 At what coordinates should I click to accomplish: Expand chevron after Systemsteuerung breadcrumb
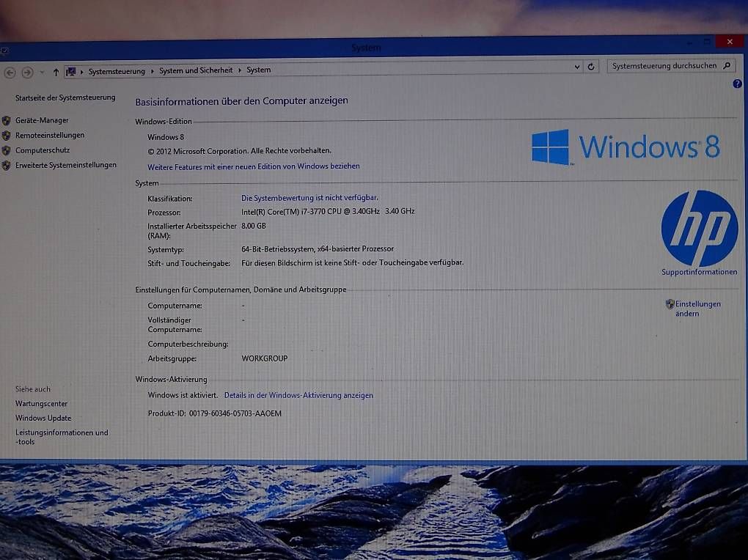coord(153,71)
